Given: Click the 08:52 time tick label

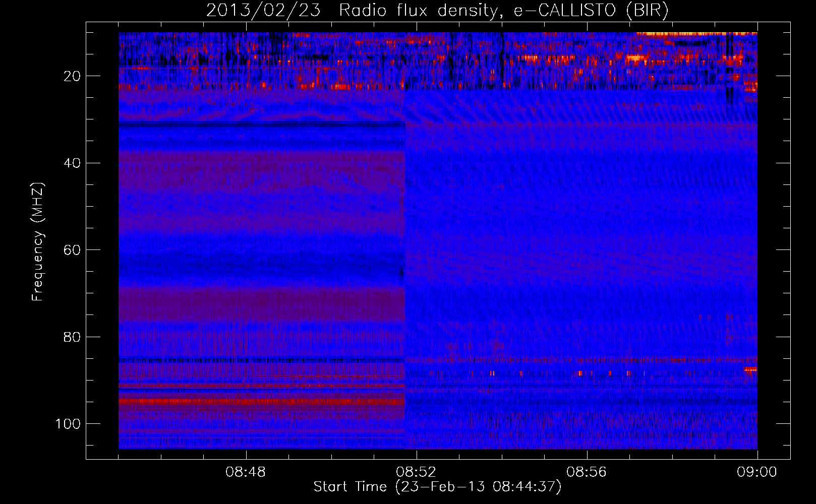Looking at the screenshot, I should 416,472.
